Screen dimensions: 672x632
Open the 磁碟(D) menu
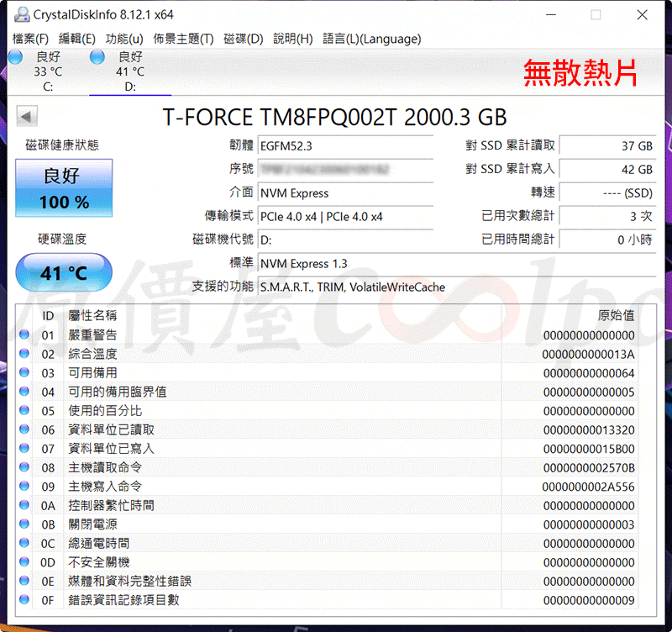click(244, 39)
